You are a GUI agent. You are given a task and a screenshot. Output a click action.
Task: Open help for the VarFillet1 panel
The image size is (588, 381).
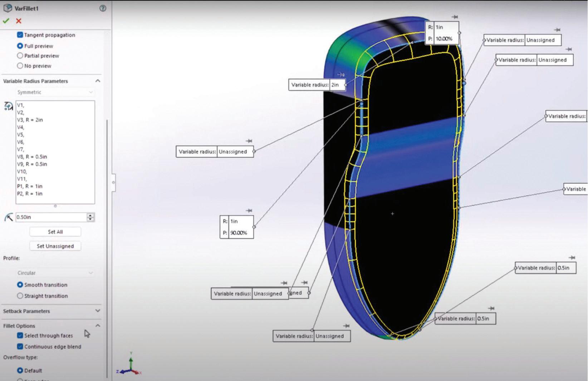point(103,8)
